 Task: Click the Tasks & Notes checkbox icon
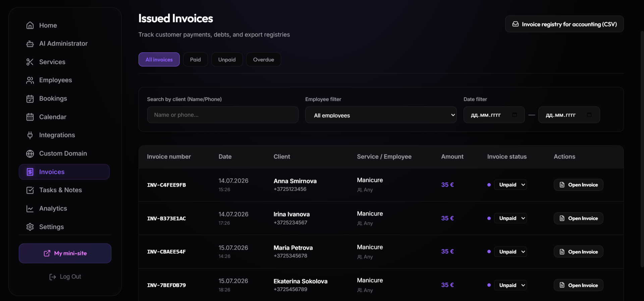tap(30, 190)
